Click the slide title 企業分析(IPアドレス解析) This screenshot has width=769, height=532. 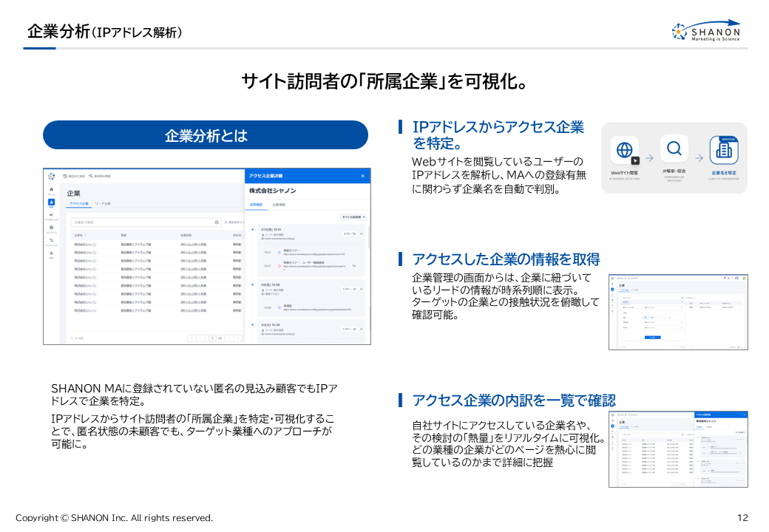[104, 31]
